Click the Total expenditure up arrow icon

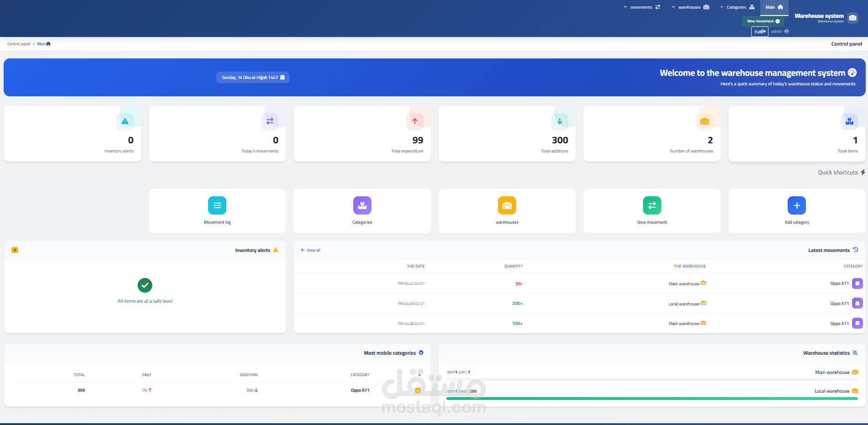pyautogui.click(x=415, y=121)
